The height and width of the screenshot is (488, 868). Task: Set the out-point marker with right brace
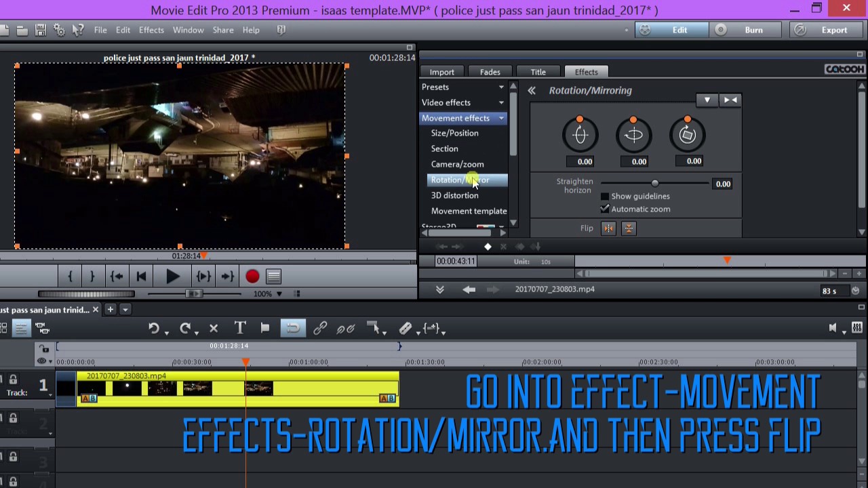pos(92,277)
